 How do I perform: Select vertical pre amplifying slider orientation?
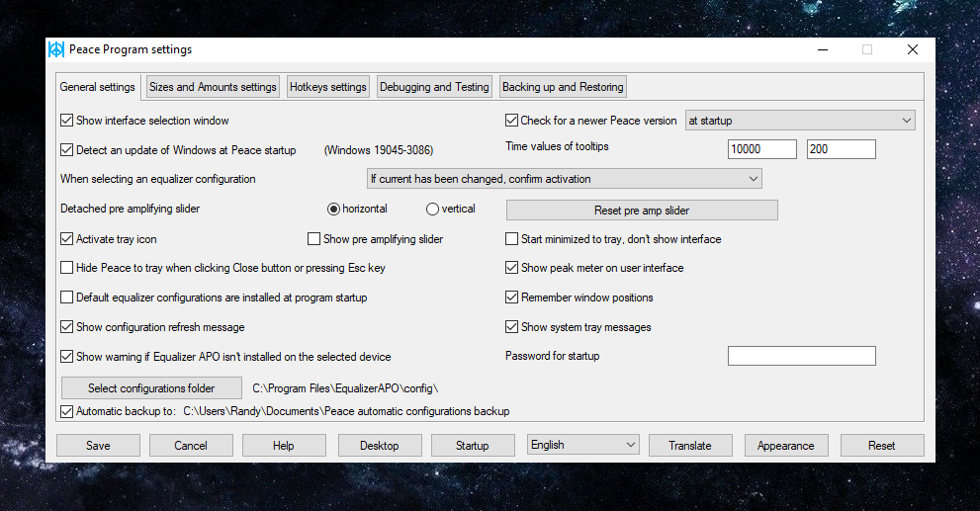point(432,210)
